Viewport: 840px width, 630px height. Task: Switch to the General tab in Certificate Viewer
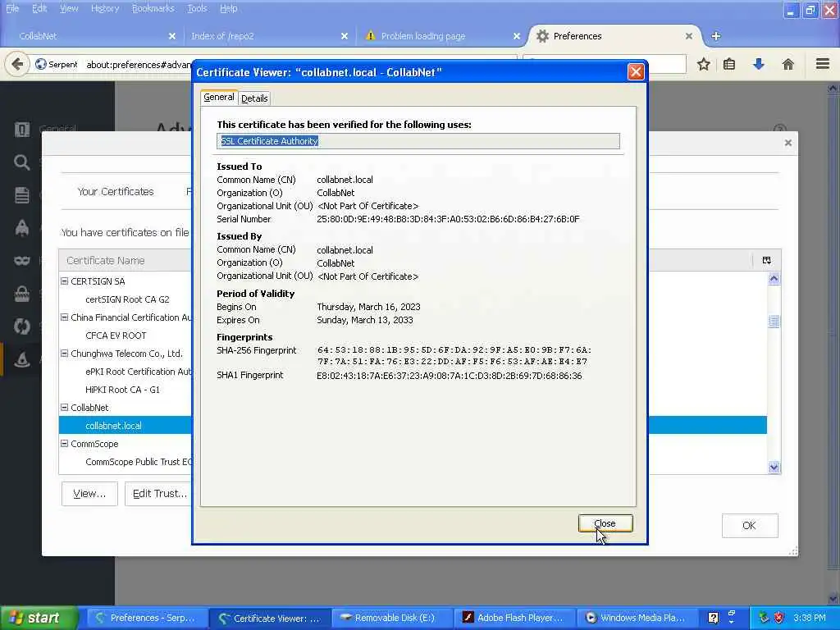tap(218, 98)
